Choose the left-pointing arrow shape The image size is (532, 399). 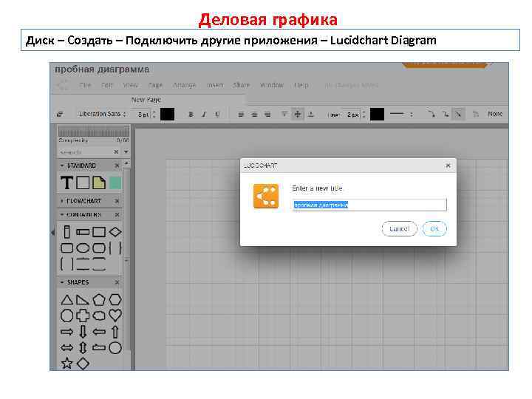99,332
